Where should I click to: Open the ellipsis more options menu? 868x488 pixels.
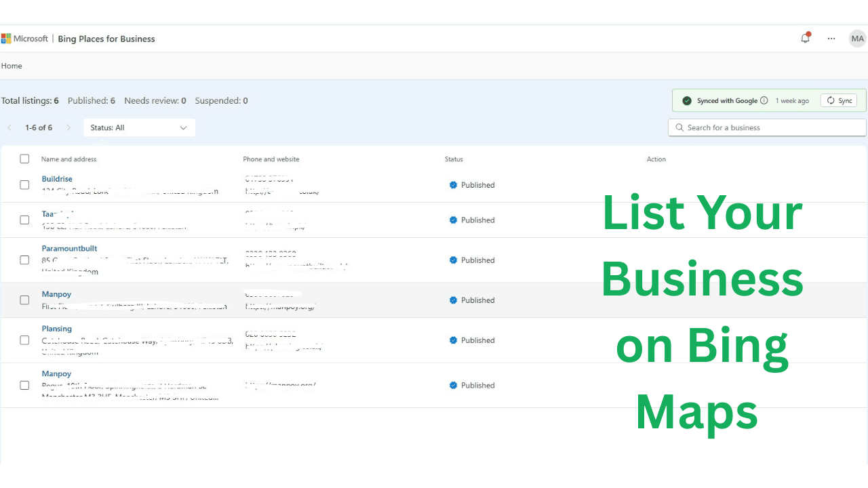point(831,39)
